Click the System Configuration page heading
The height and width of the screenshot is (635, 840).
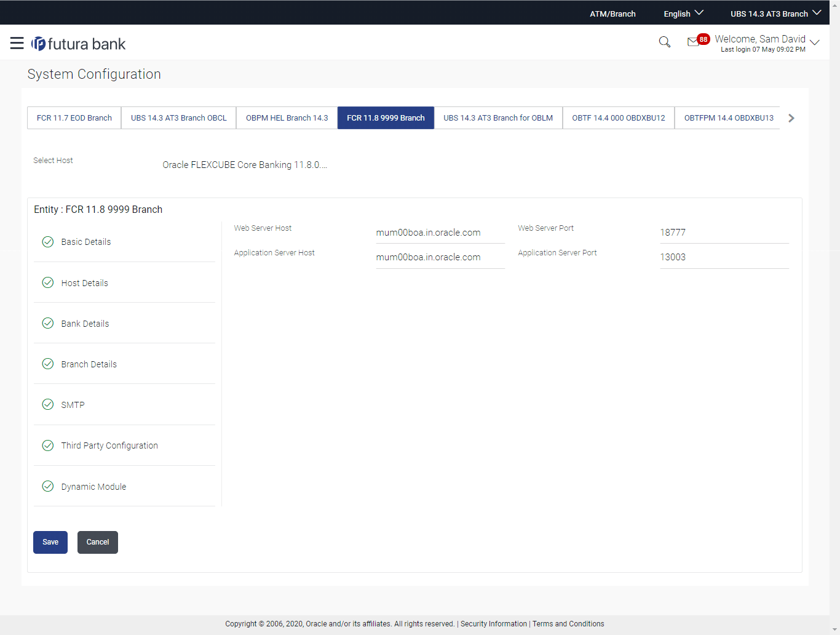[94, 74]
